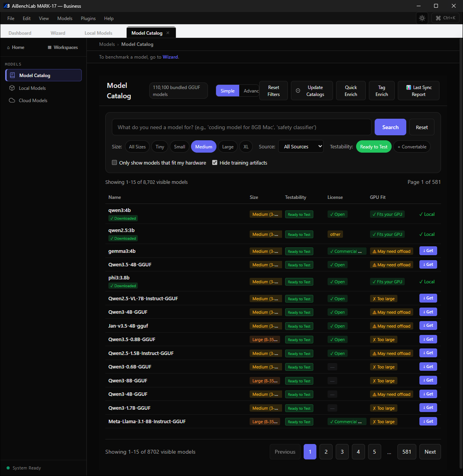The image size is (463, 476).
Task: Go to the Next page
Action: tap(430, 452)
